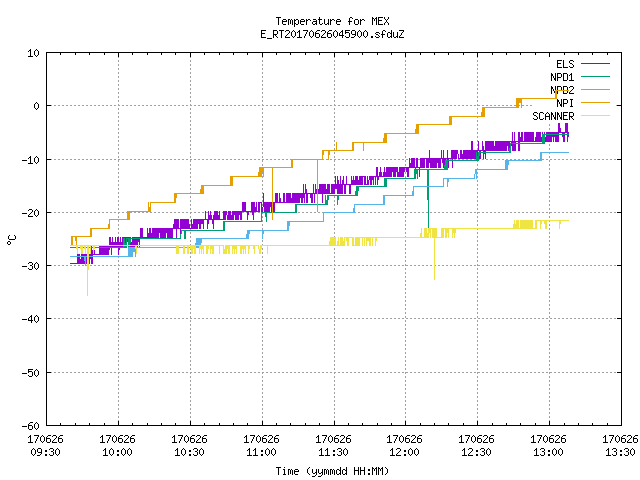Click the x-axis title 'Time (yymmdd HH:MM)'

pyautogui.click(x=332, y=471)
